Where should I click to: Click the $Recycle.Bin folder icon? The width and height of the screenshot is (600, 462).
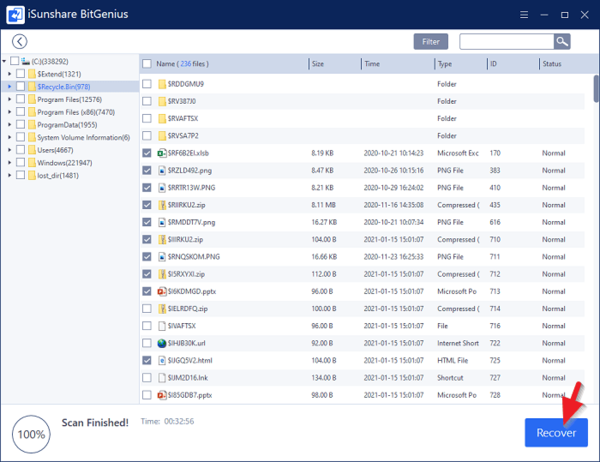point(32,87)
